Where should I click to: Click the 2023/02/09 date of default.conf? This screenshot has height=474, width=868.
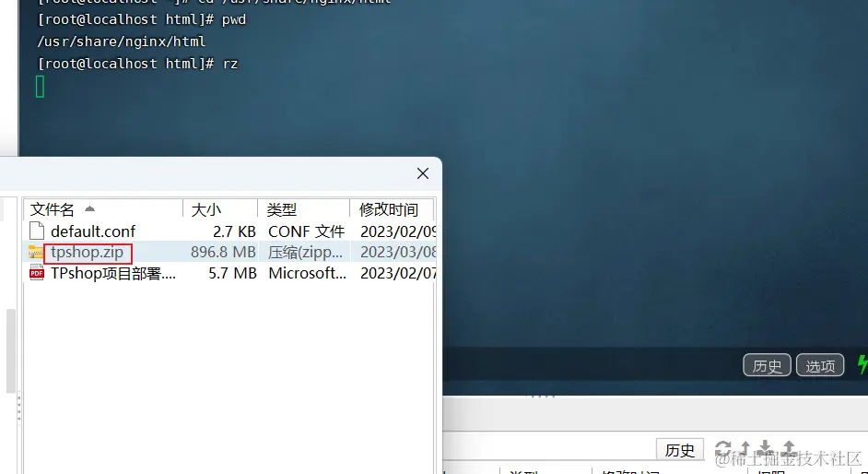tap(398, 231)
